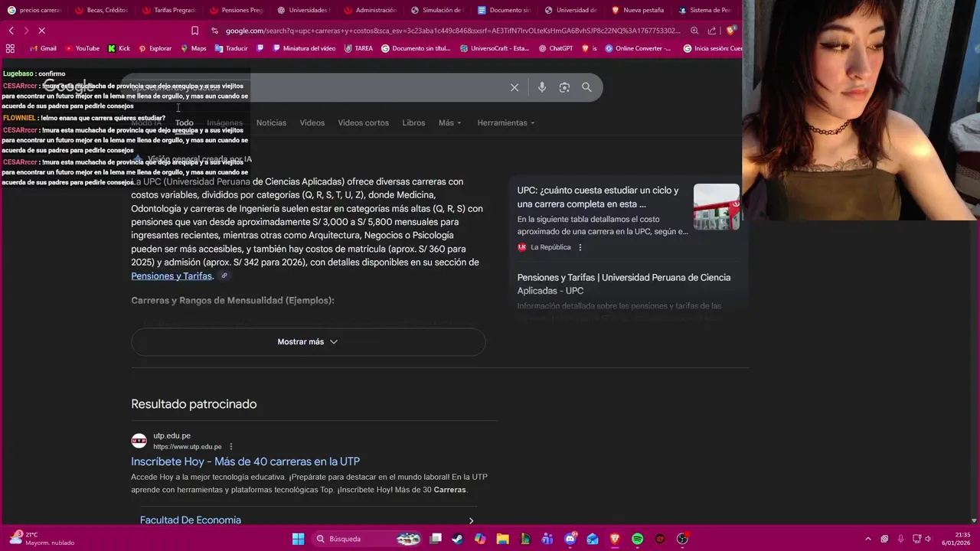Open the Brave Shields lion icon

(730, 31)
